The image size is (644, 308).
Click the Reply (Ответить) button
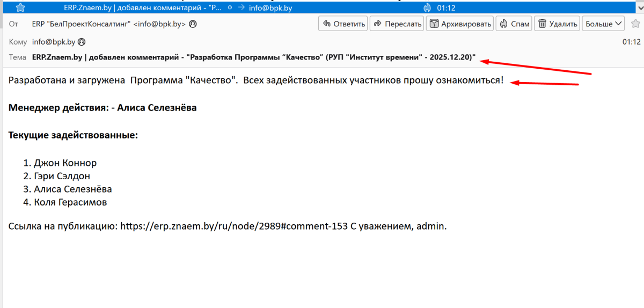coord(343,24)
